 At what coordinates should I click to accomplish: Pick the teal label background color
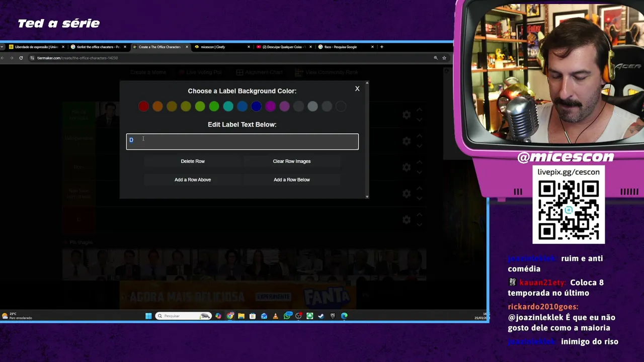point(228,107)
